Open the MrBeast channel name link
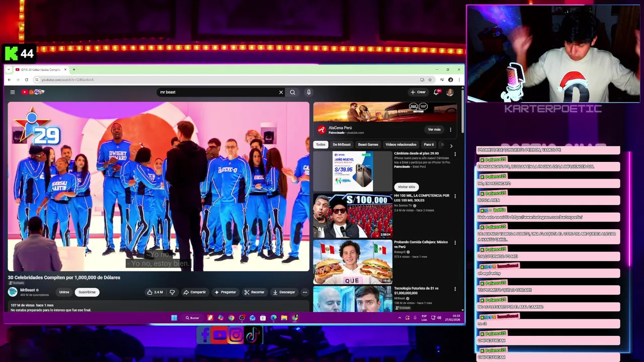Viewport: 644px width, 362px height. 28,290
